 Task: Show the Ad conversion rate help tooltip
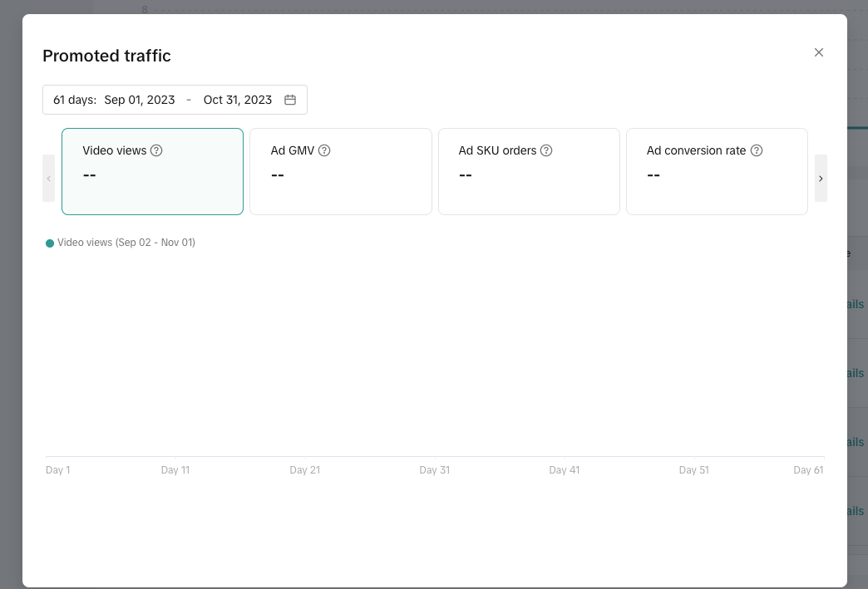tap(757, 150)
